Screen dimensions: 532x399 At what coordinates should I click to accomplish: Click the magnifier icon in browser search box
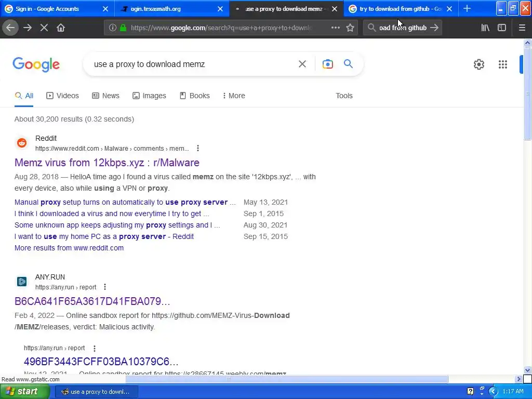point(371,28)
